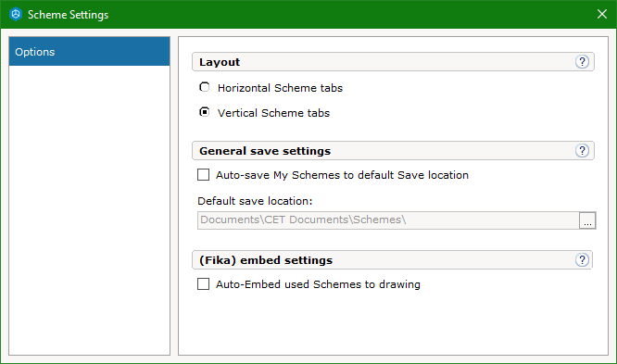Open help for (Fika) embed settings
Screen dimensions: 617x364
[582, 260]
